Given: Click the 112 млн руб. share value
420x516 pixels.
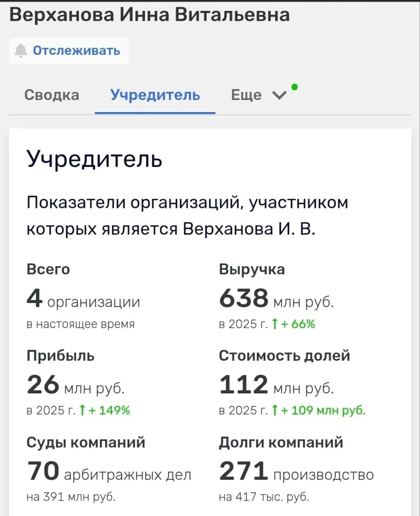Looking at the screenshot, I should [277, 385].
